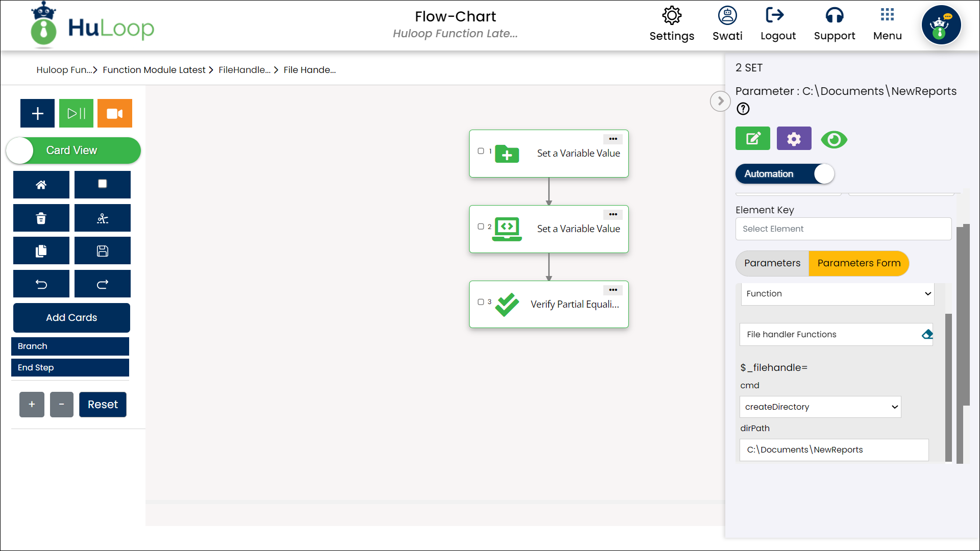Click the End Step button
Image resolution: width=980 pixels, height=551 pixels.
70,368
